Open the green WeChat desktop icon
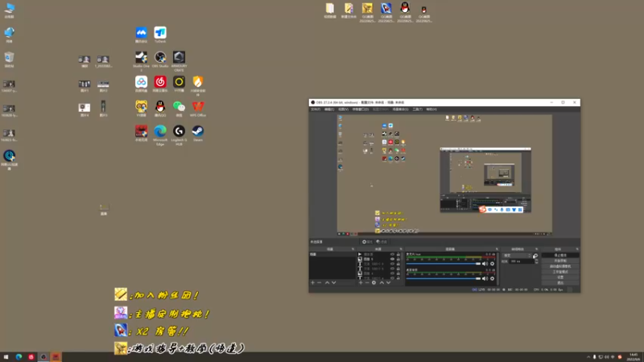644x362 pixels. click(179, 109)
